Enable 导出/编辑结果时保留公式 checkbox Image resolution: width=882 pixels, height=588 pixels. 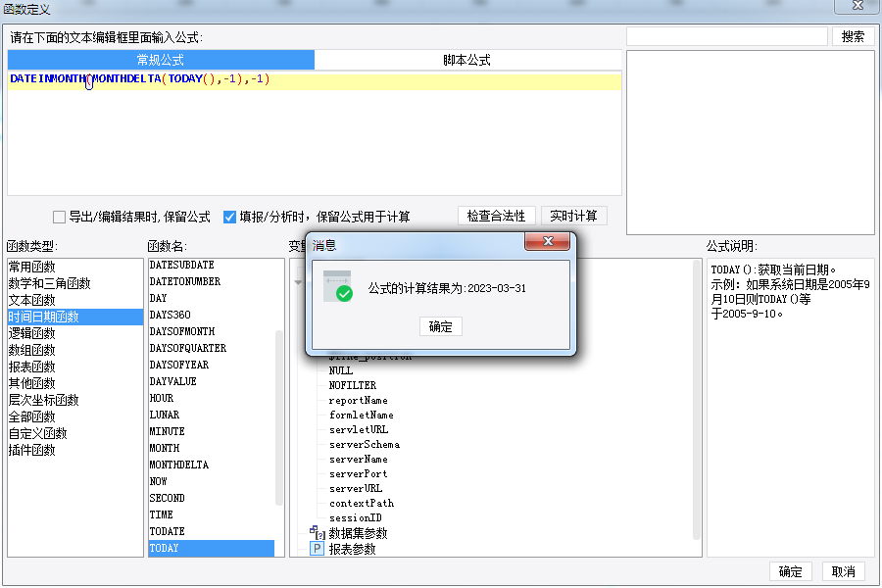point(59,217)
